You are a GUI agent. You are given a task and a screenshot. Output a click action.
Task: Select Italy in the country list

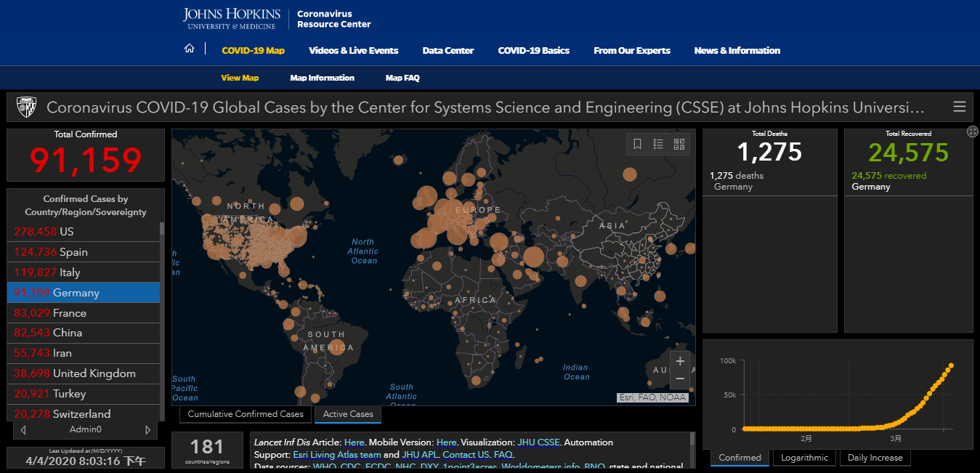pos(84,272)
